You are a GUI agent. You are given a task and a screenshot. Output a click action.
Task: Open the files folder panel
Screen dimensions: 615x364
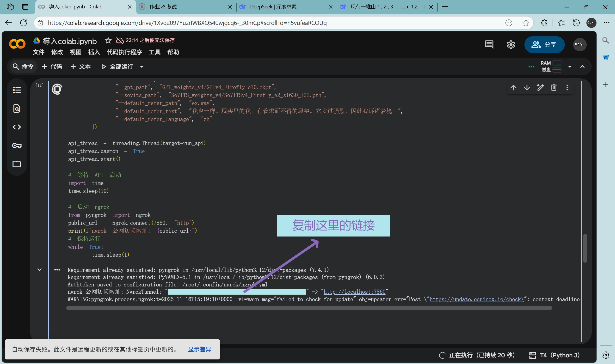[17, 164]
